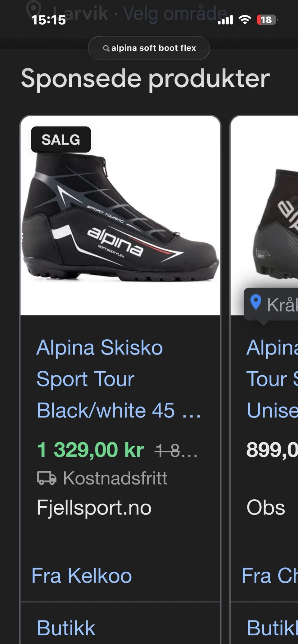Tap the blue map pin on second product
This screenshot has width=298, height=644.
pos(255,302)
